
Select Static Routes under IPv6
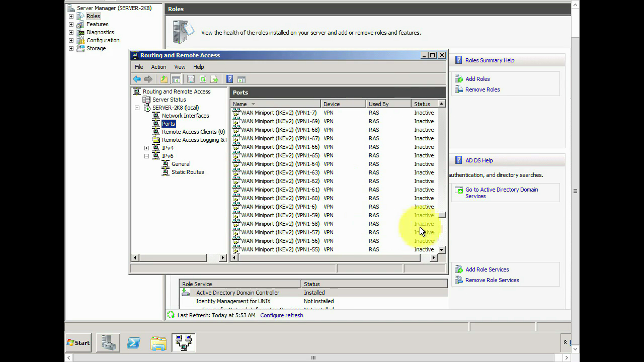[x=188, y=172]
